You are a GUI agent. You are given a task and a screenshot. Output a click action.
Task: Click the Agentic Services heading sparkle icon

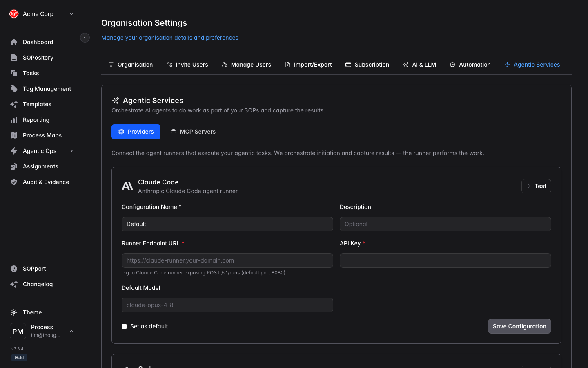coord(116,101)
